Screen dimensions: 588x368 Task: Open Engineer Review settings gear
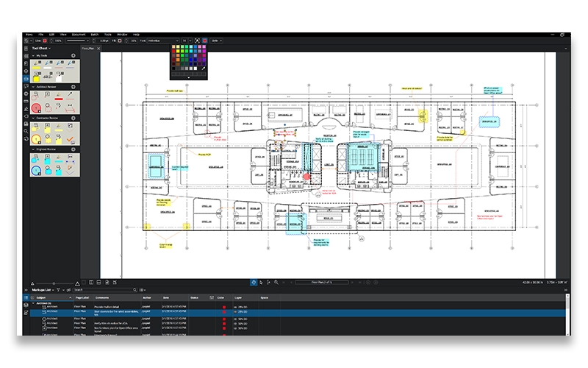point(73,149)
